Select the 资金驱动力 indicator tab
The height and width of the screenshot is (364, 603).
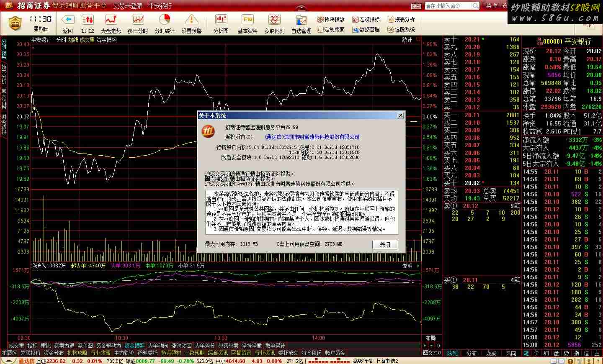coord(108,346)
